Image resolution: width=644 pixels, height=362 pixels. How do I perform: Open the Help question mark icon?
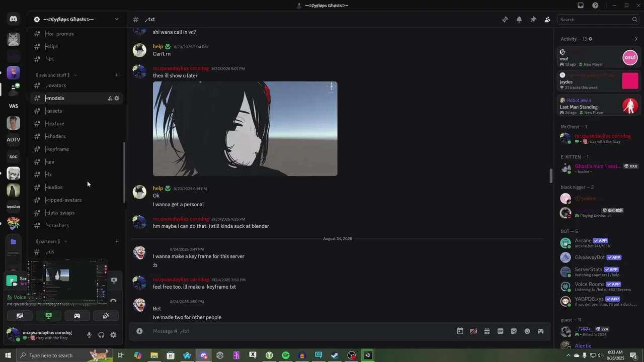pos(595,6)
